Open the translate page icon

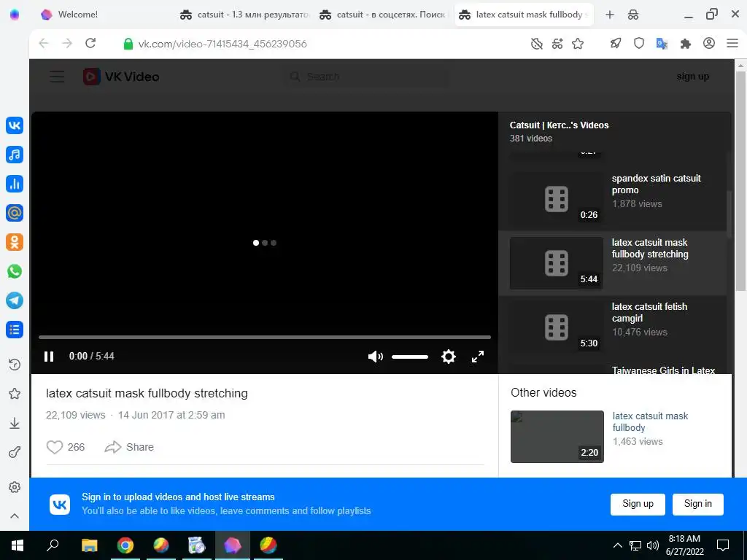point(662,44)
